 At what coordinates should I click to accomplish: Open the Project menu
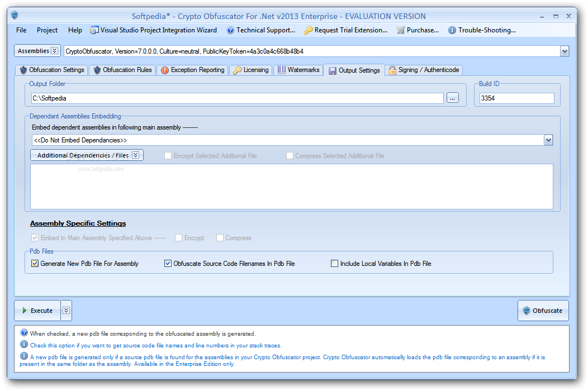click(x=48, y=30)
